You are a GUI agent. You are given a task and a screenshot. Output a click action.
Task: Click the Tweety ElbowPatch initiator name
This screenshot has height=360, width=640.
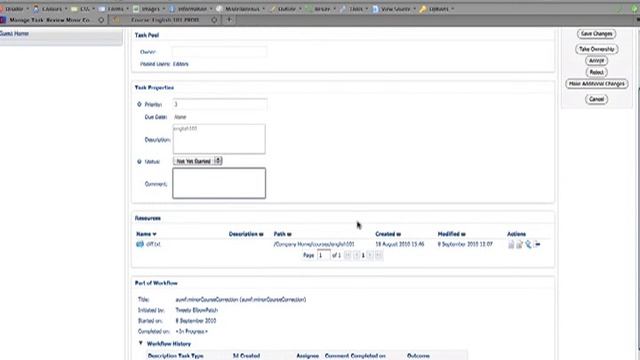click(196, 310)
